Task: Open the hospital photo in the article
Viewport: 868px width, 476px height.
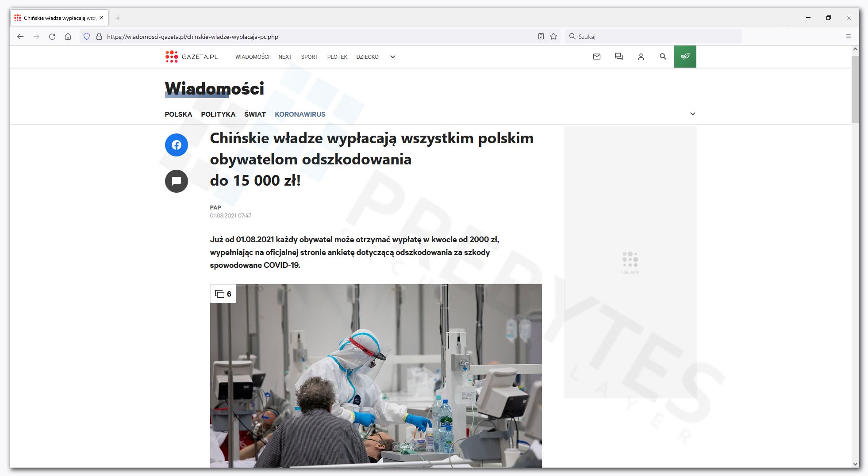Action: coord(376,376)
